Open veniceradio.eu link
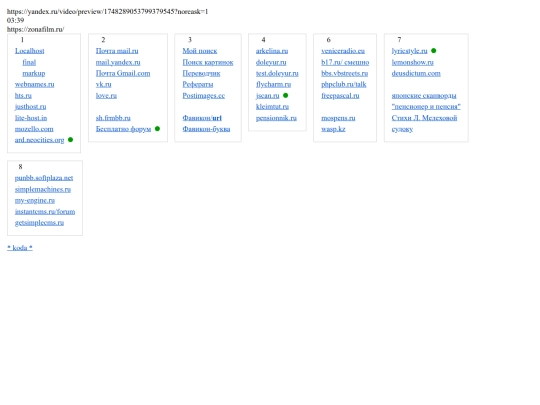The width and height of the screenshot is (540, 405). pos(343,51)
